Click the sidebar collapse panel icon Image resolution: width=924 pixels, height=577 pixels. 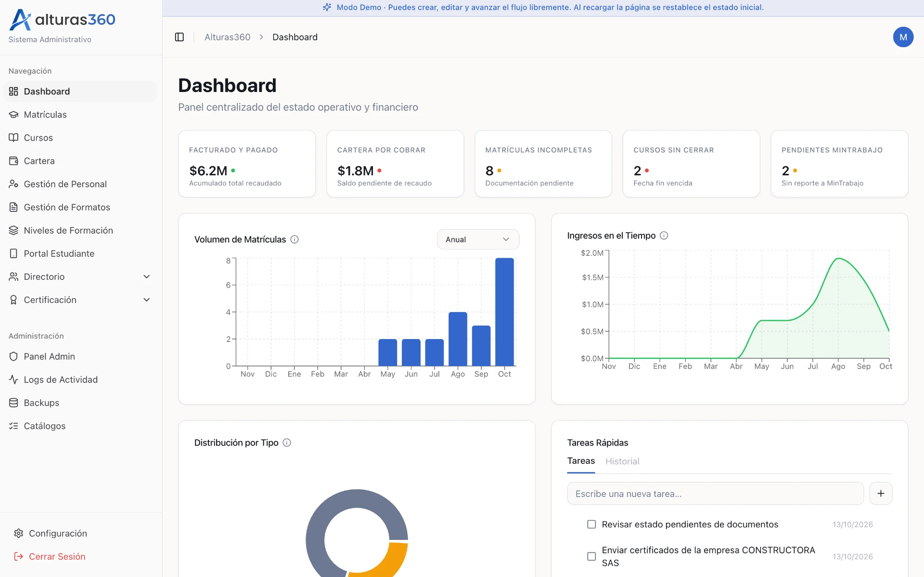[180, 37]
